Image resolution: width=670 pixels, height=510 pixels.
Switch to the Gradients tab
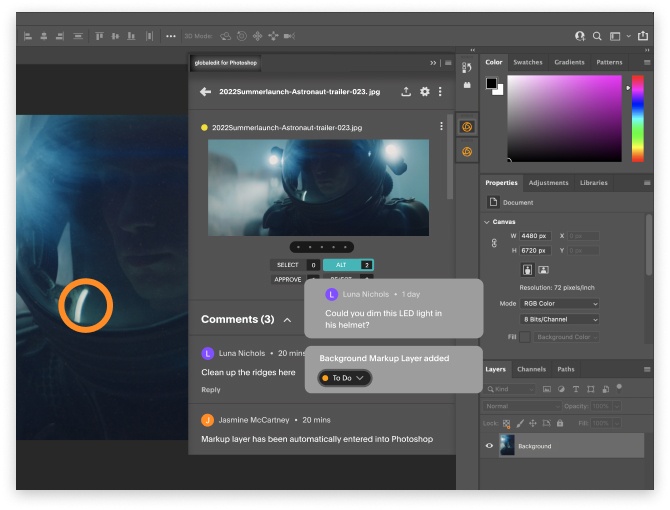click(569, 62)
